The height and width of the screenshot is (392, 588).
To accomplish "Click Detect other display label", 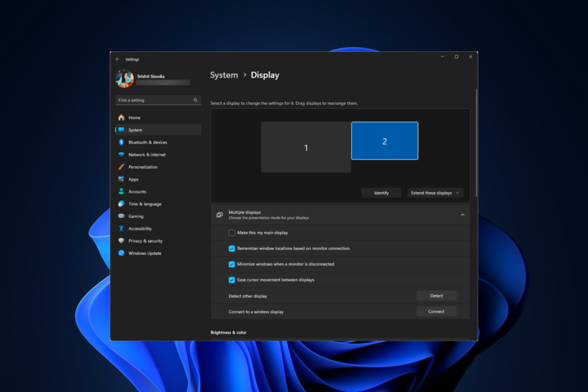I will point(248,296).
